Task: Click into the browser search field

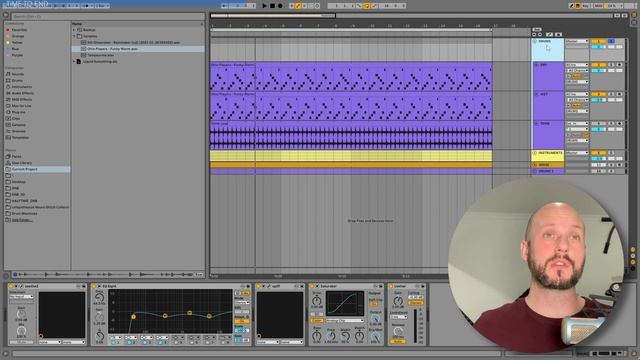Action: [x=108, y=16]
